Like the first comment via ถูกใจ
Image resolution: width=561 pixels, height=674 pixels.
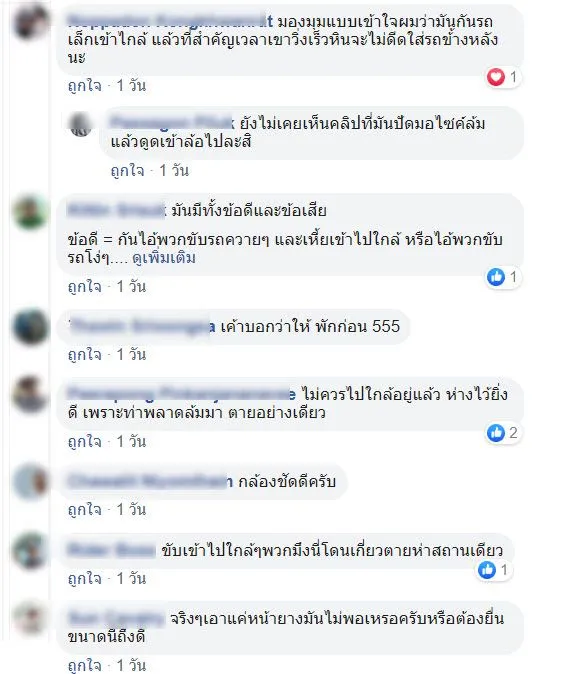pyautogui.click(x=85, y=86)
